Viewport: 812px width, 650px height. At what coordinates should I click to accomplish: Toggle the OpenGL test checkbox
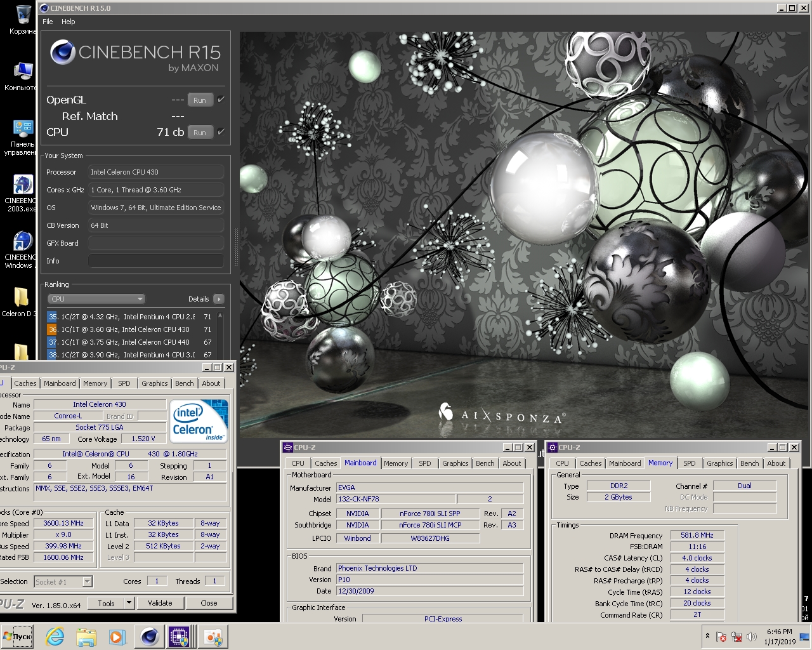click(x=221, y=100)
